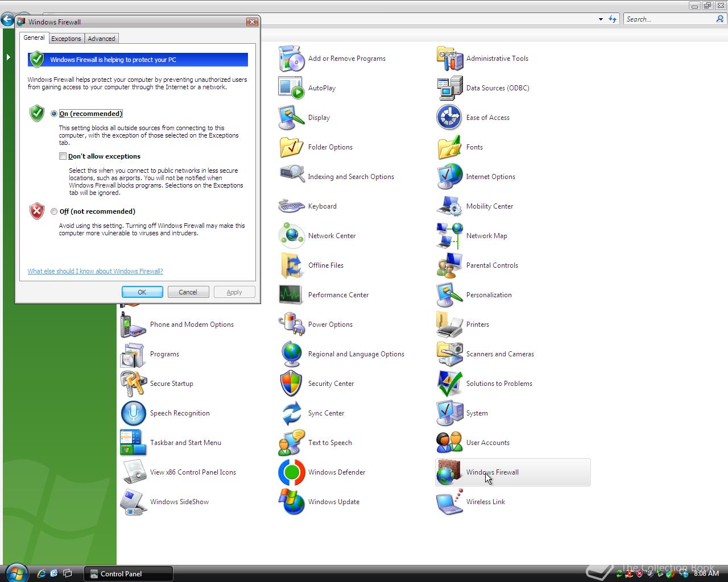
Task: Click the Control Panel taskbar button
Action: click(x=129, y=573)
